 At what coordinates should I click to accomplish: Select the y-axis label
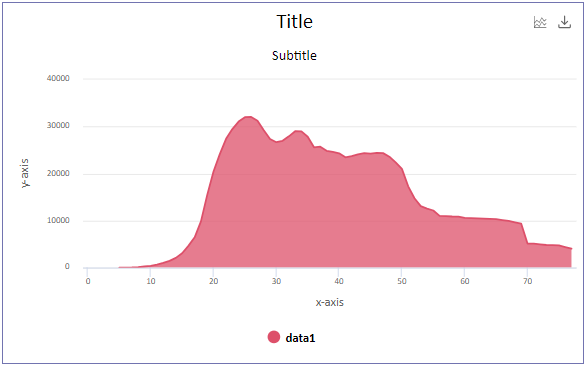[25, 173]
